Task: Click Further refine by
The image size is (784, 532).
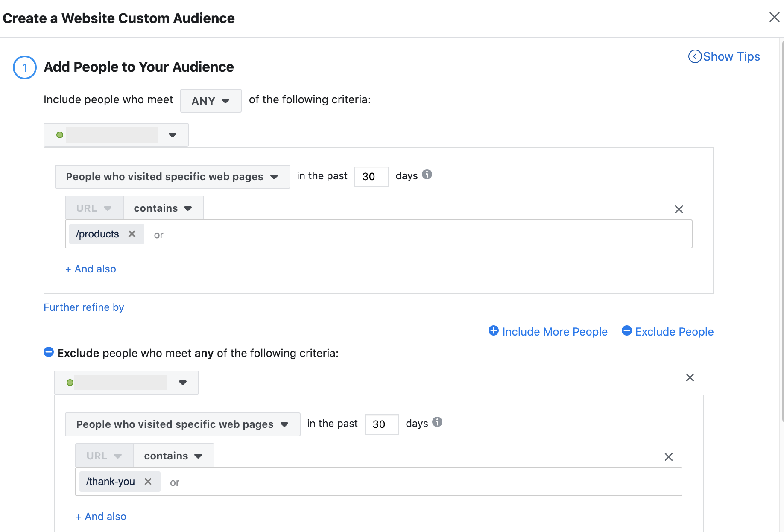Action: click(84, 307)
